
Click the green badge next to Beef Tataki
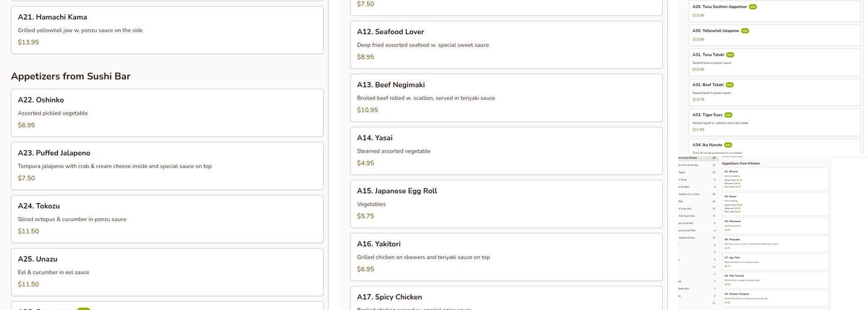729,85
